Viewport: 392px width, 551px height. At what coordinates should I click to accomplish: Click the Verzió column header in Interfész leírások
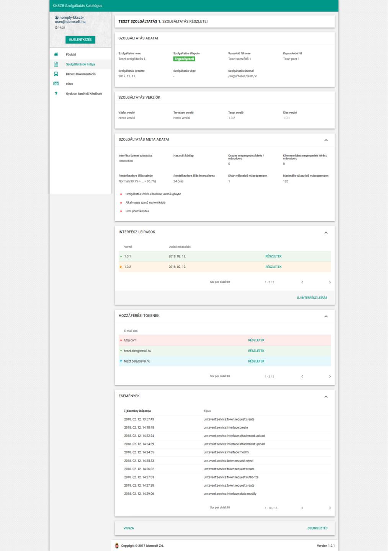[x=128, y=247]
